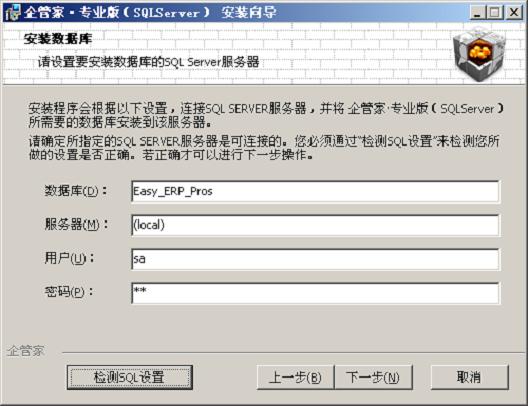The width and height of the screenshot is (528, 406).
Task: Go back with 上一步(B)
Action: pyautogui.click(x=295, y=377)
